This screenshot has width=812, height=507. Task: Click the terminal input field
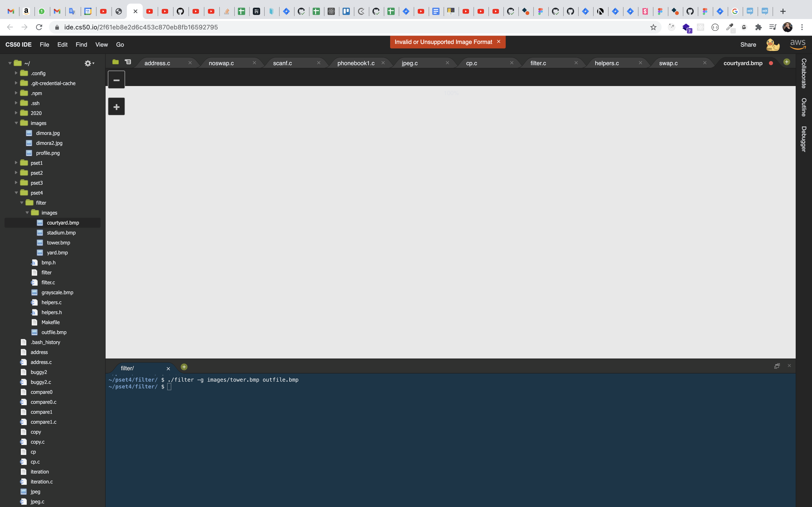click(169, 387)
